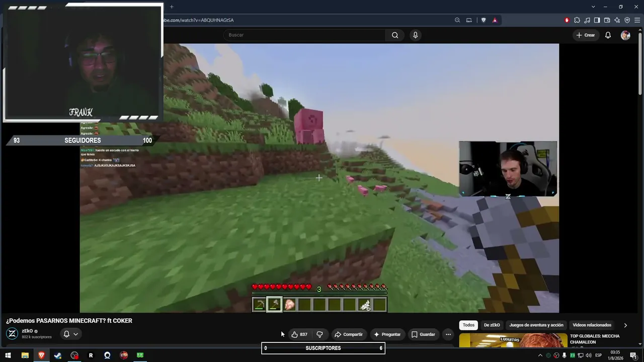
Task: Open Brave Leo AI sparkle icon
Action: tap(617, 20)
